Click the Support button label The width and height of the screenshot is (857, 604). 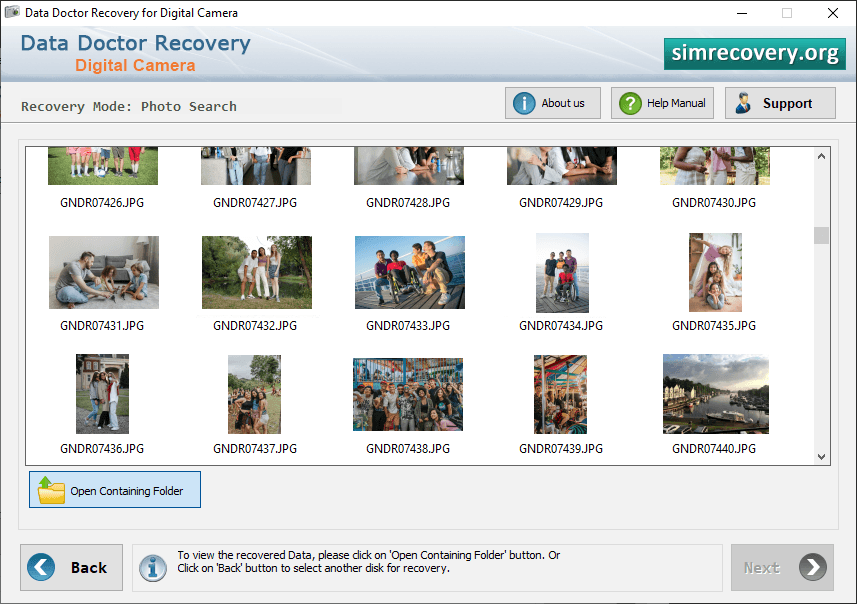[x=787, y=103]
